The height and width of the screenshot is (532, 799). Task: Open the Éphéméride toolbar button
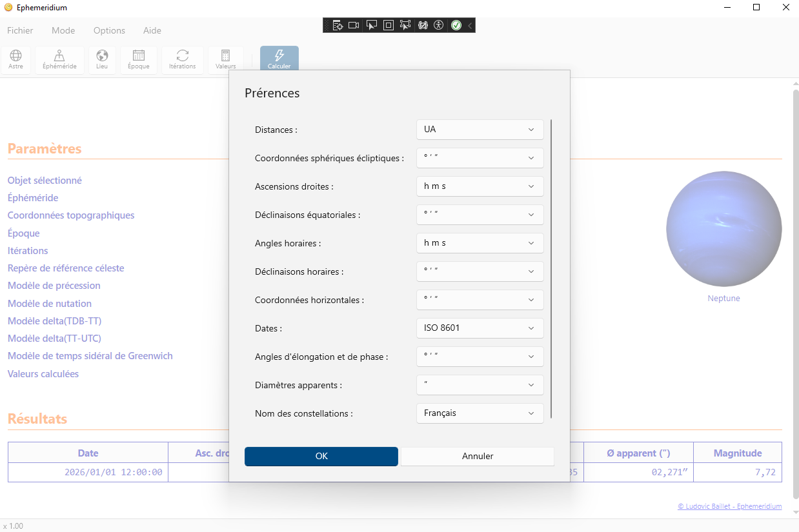(59, 57)
